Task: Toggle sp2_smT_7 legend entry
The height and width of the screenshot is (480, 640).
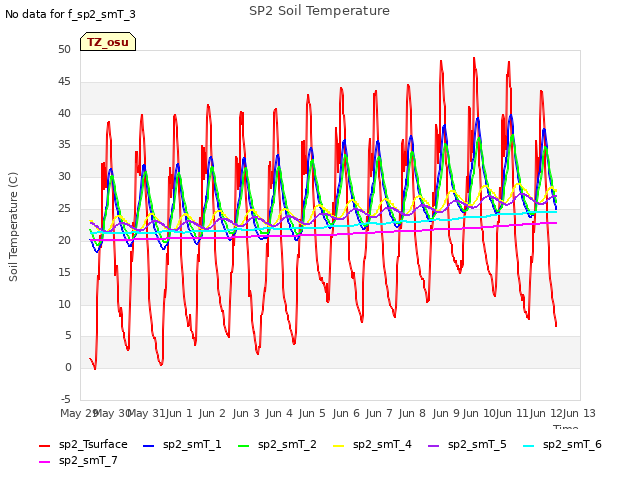Action: (78, 461)
